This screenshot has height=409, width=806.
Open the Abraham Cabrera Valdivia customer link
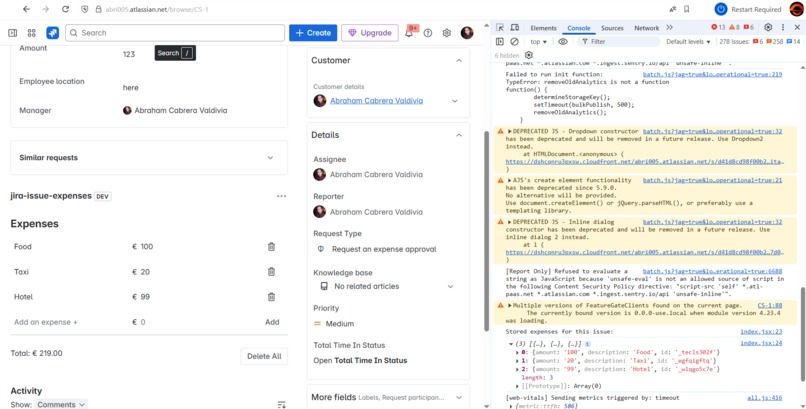pos(377,101)
